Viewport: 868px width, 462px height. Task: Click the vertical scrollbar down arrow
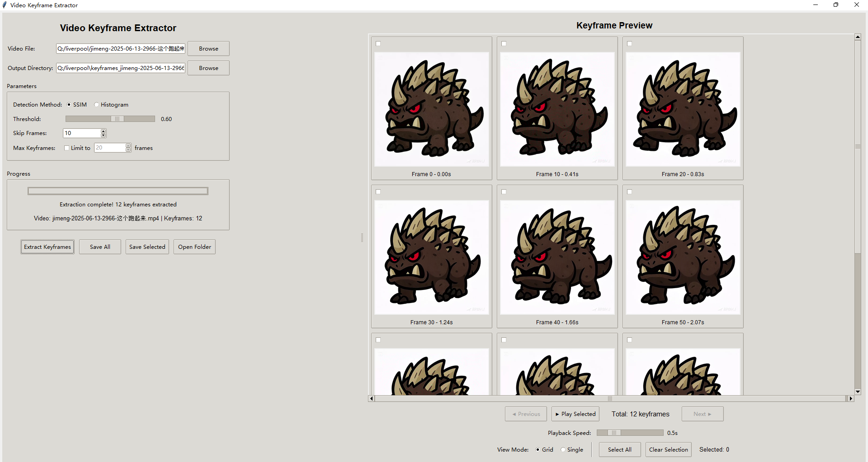point(858,392)
